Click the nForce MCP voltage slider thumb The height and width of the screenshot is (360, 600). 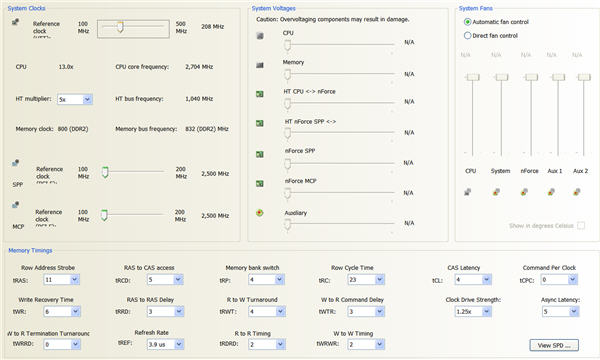pos(287,194)
